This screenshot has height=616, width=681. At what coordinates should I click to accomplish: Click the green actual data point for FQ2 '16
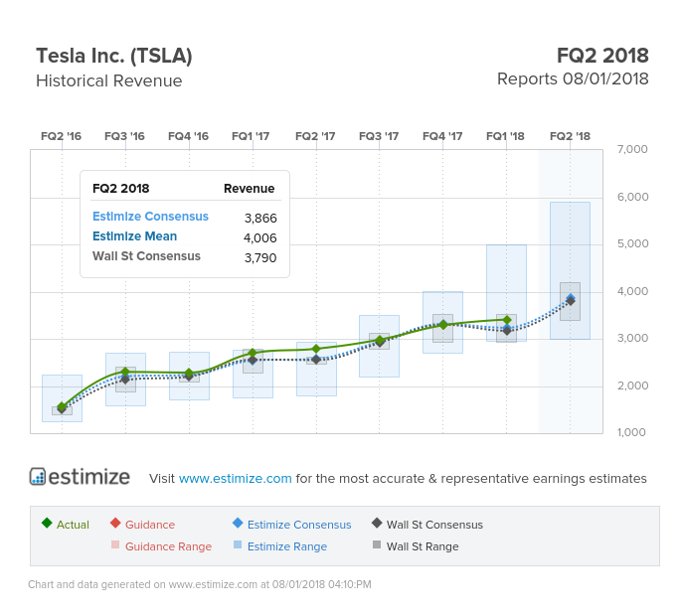[x=62, y=406]
